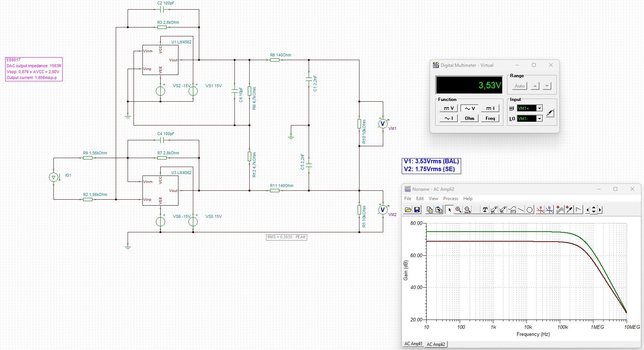
Task: Select capacitor C2 100pF
Action: coord(162,9)
